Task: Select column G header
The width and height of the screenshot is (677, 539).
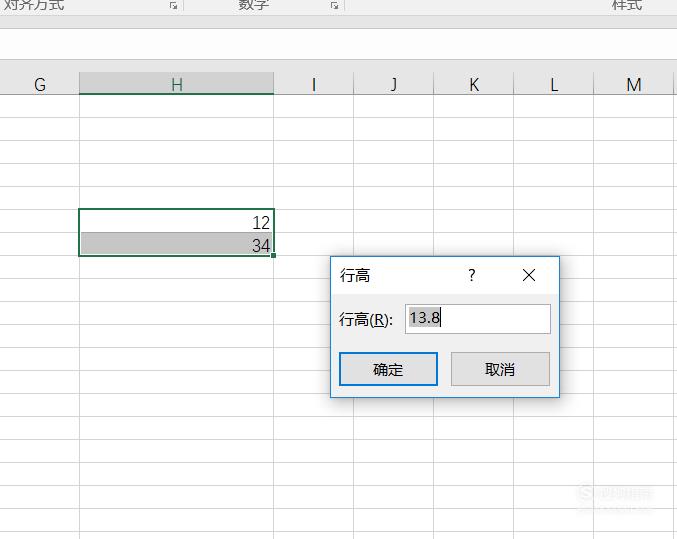Action: click(x=40, y=84)
